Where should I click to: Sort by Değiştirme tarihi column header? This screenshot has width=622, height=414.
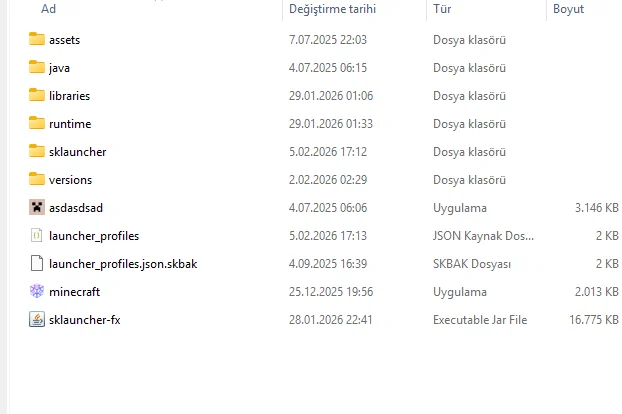pos(332,9)
